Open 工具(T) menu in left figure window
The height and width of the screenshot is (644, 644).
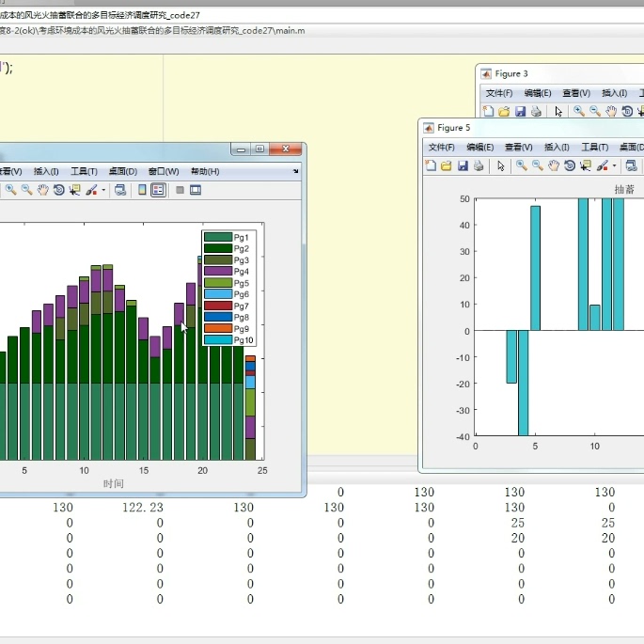pyautogui.click(x=84, y=171)
